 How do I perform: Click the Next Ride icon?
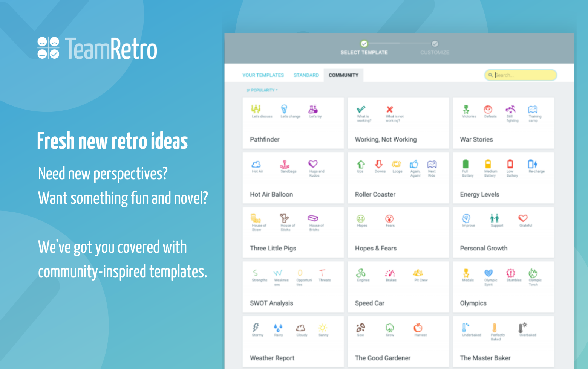pos(432,164)
